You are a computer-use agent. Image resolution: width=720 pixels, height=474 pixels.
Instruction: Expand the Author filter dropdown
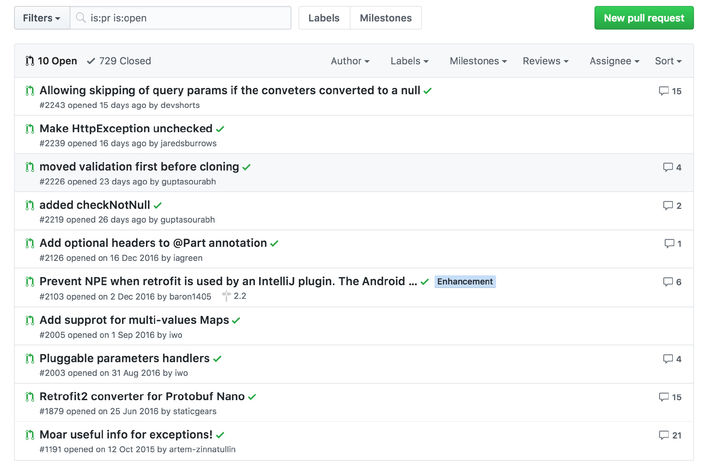(x=350, y=61)
